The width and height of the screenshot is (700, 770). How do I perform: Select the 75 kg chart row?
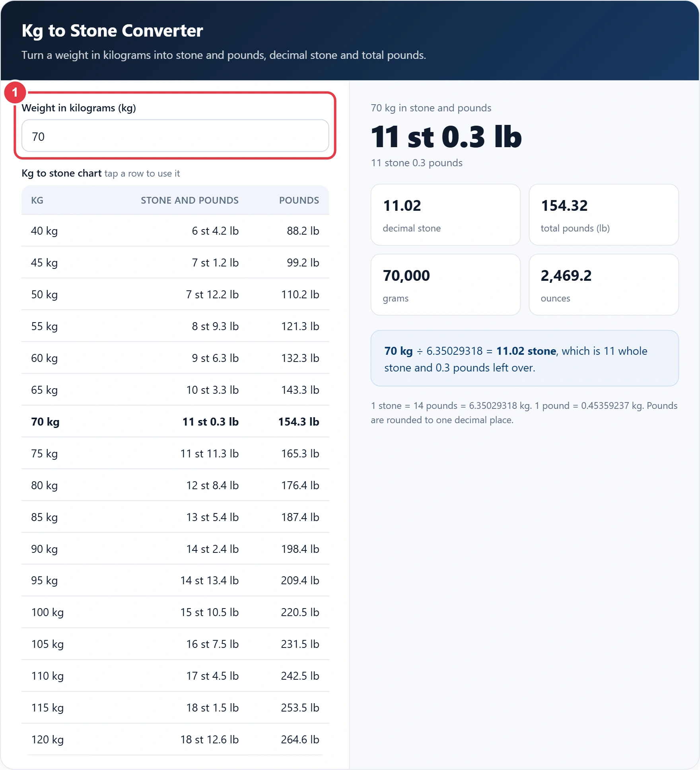pos(175,453)
